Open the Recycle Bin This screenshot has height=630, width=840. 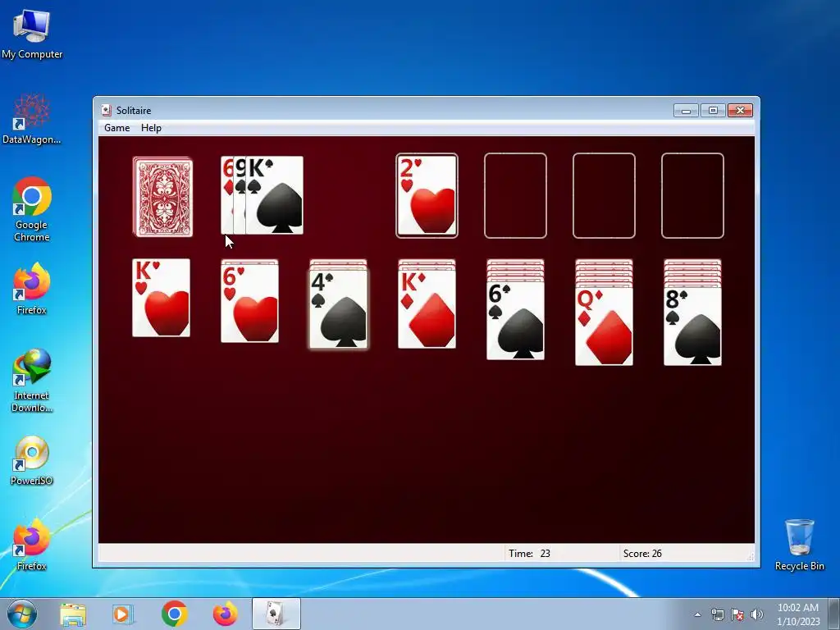(x=799, y=545)
